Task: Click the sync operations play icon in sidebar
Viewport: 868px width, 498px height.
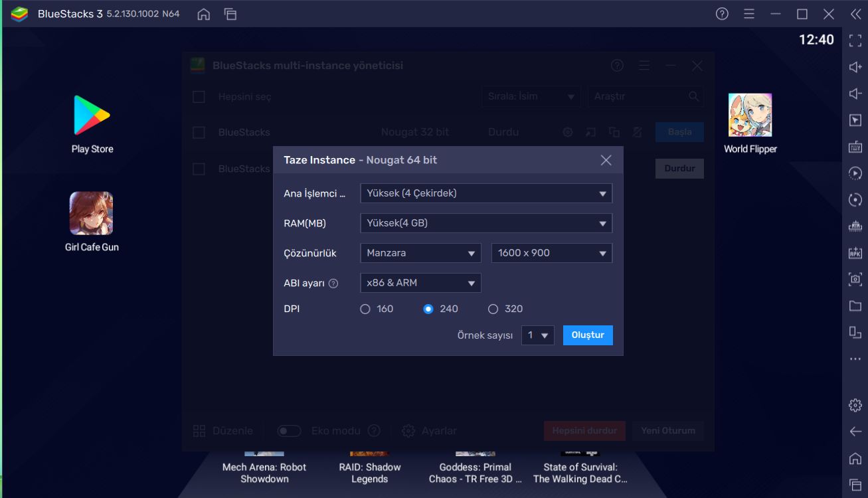Action: tap(855, 173)
